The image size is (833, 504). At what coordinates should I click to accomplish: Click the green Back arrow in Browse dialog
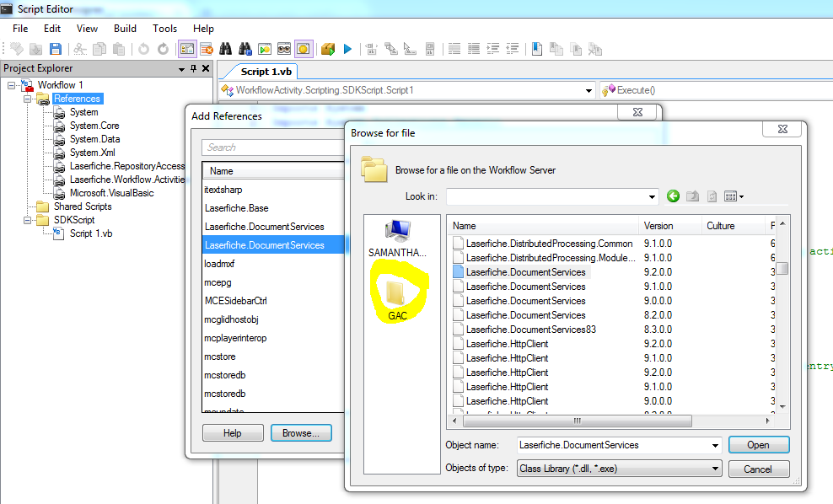673,196
